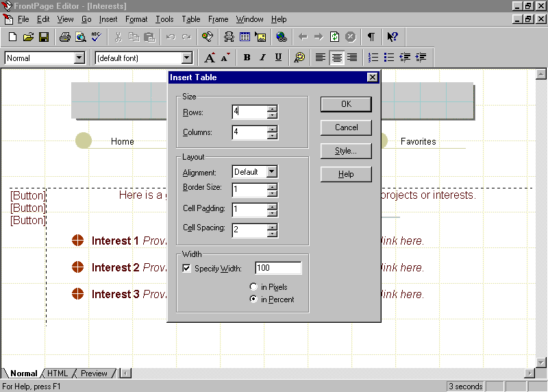This screenshot has height=392, width=548.
Task: Click the Help button in dialog
Action: tap(346, 174)
